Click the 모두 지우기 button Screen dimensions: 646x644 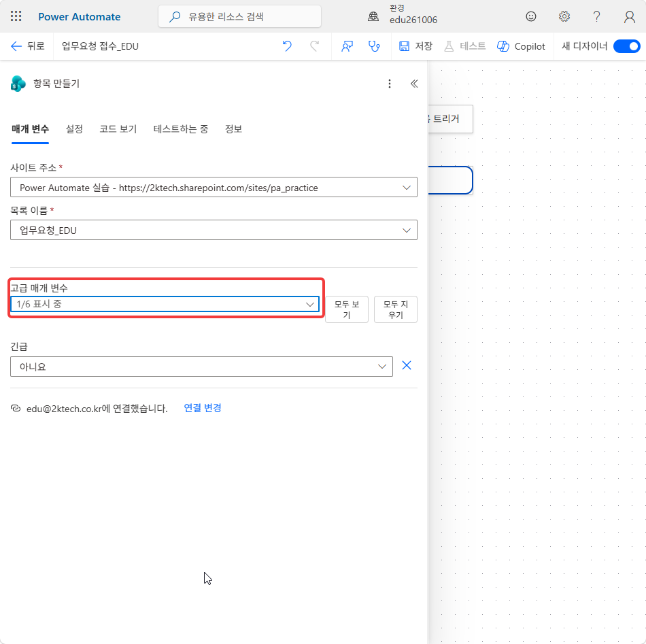click(x=396, y=309)
